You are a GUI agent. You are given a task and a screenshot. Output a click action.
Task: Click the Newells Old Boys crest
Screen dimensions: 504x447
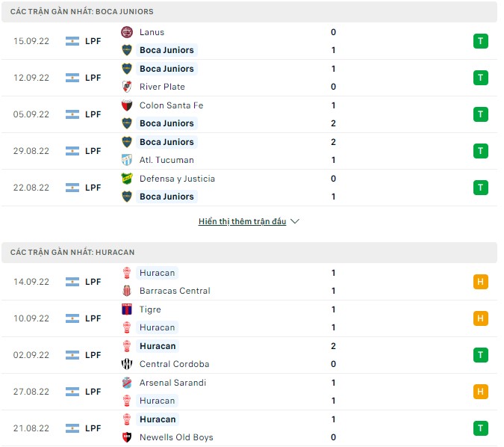127,437
